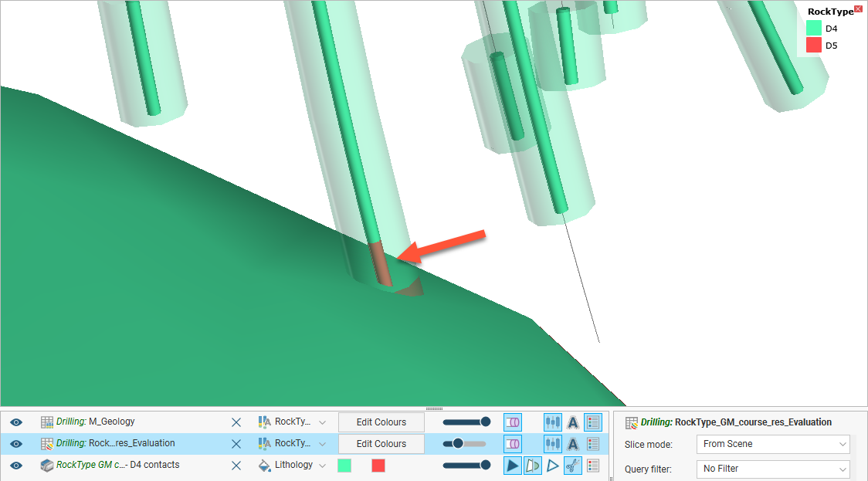
Task: Click the red lithology colour swatch
Action: pyautogui.click(x=378, y=466)
